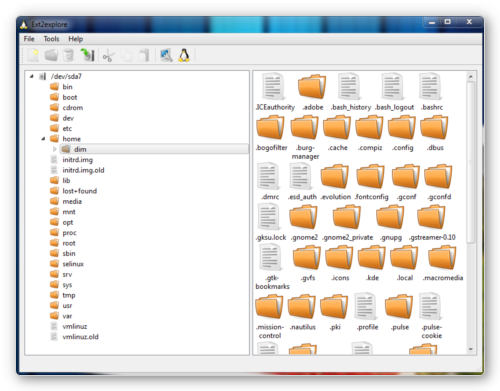This screenshot has width=500, height=391.
Task: Select the .nautilus folder icon
Action: [302, 306]
